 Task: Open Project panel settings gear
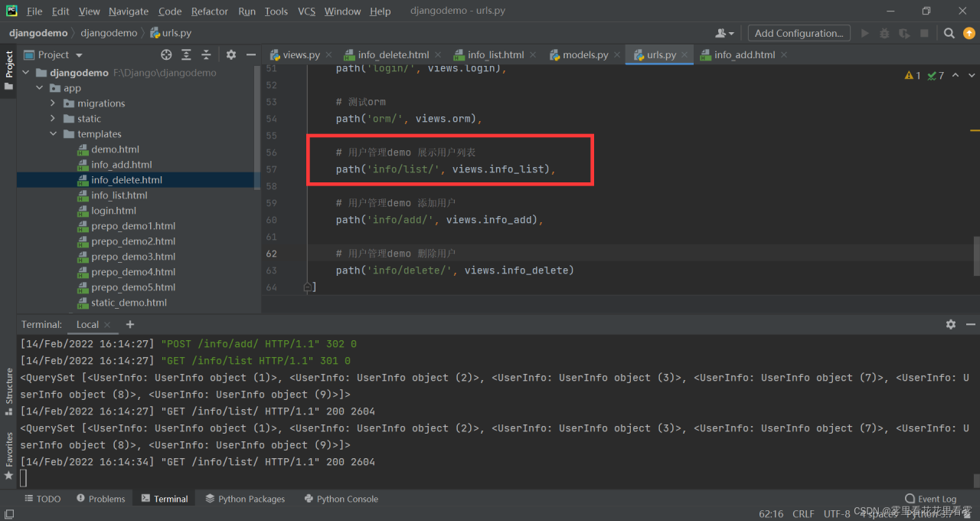click(x=231, y=54)
